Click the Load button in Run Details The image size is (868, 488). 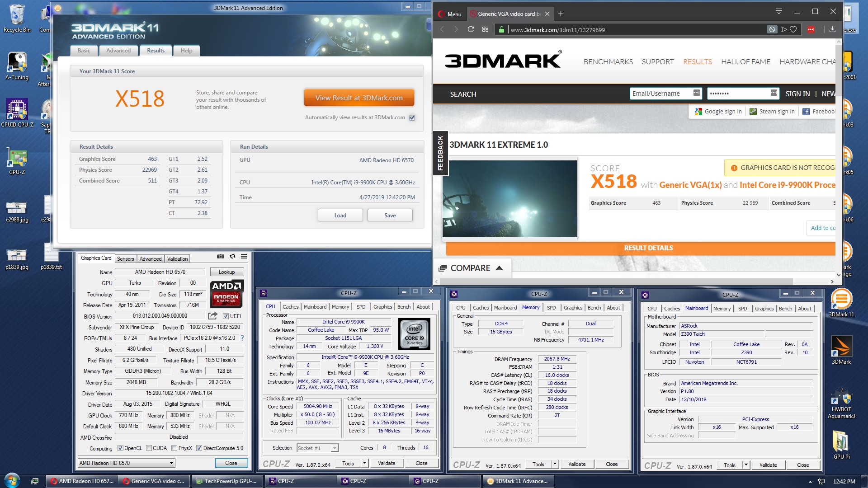pyautogui.click(x=340, y=216)
